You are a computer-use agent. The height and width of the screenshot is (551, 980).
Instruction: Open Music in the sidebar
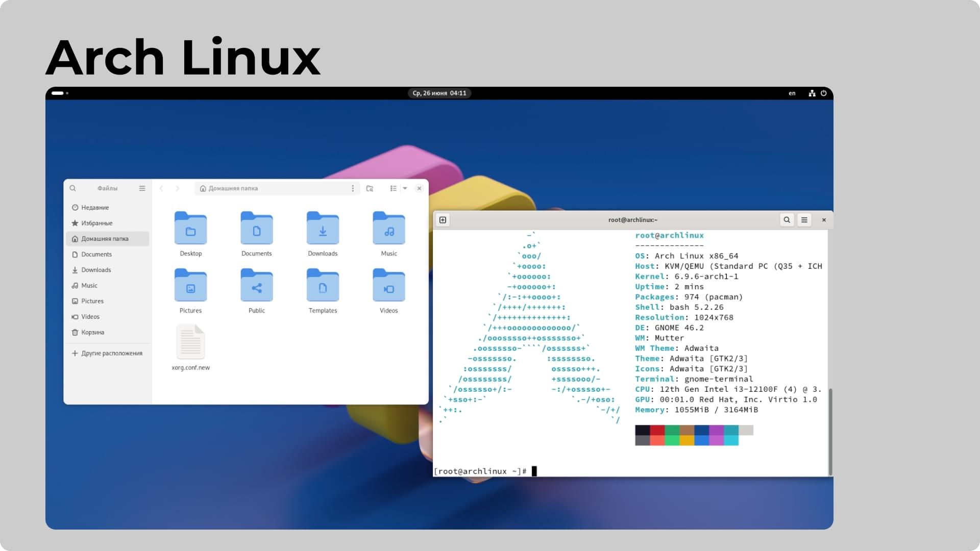tap(107, 286)
